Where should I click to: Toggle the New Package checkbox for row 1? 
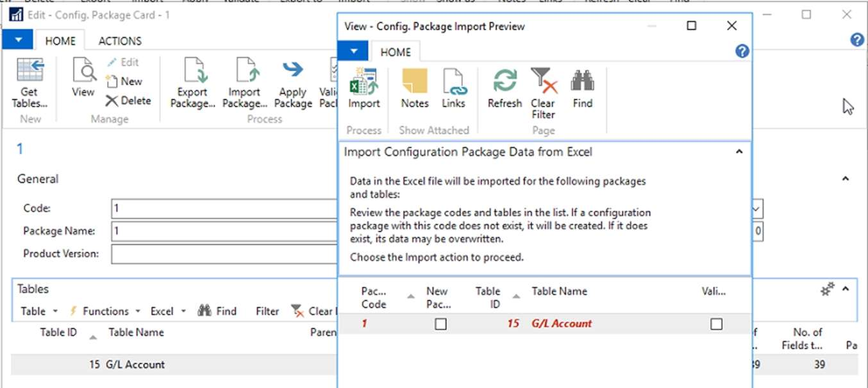tap(440, 325)
